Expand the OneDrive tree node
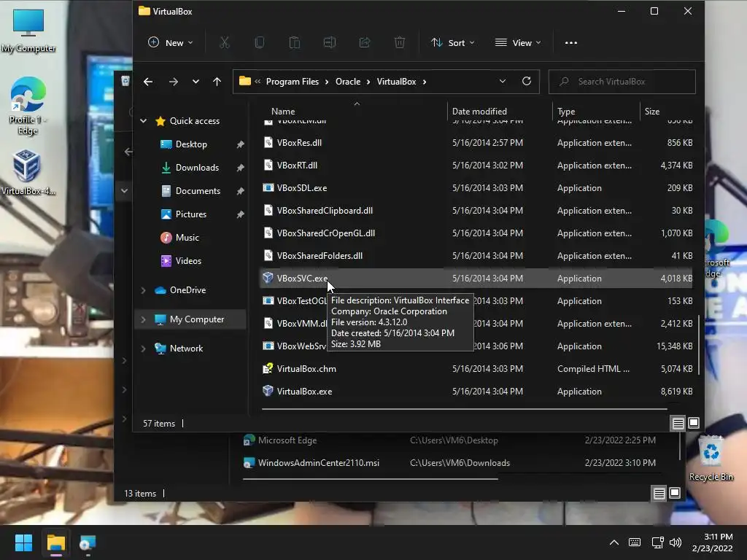The image size is (747, 560). [143, 290]
